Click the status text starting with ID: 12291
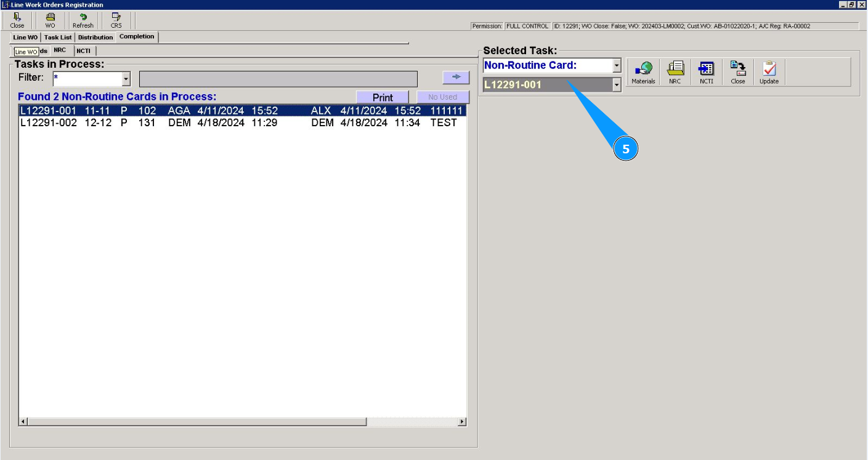The width and height of the screenshot is (868, 460). [x=705, y=26]
